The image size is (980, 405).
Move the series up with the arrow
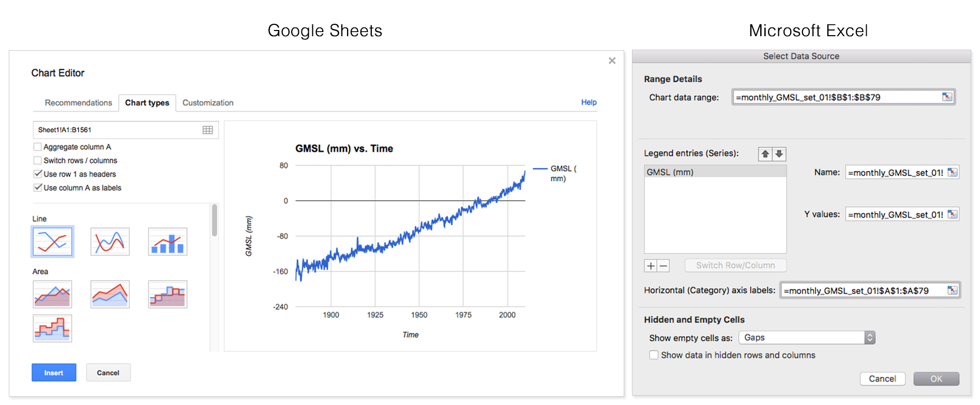(765, 154)
